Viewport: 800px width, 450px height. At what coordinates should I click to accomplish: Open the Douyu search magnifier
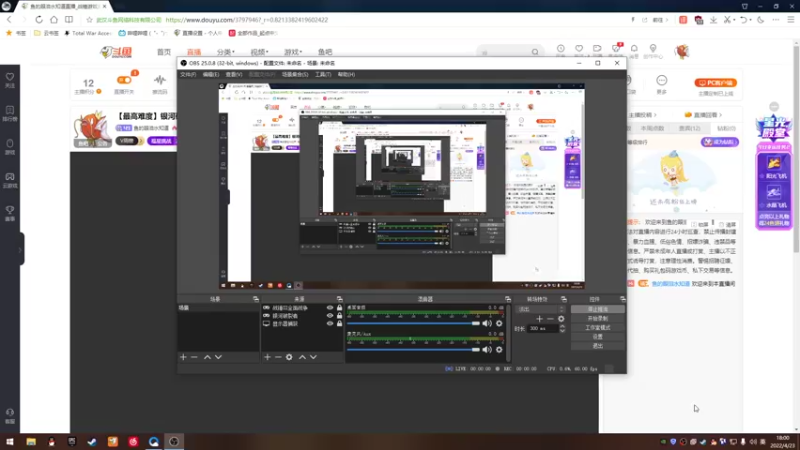click(535, 52)
